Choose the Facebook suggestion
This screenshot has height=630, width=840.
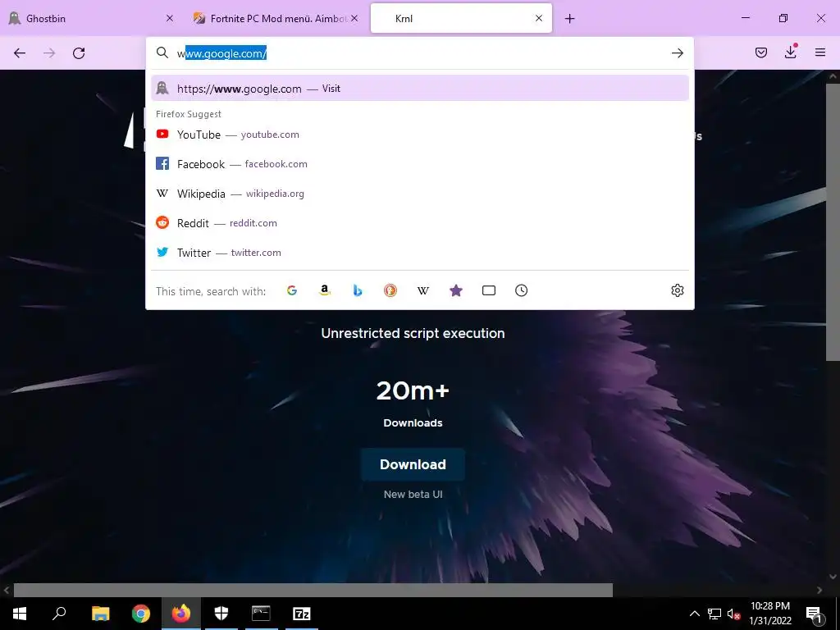[419, 164]
